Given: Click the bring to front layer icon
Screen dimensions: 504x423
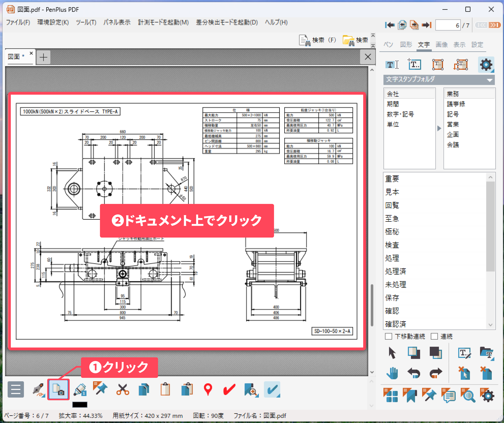Looking at the screenshot, I should click(414, 353).
